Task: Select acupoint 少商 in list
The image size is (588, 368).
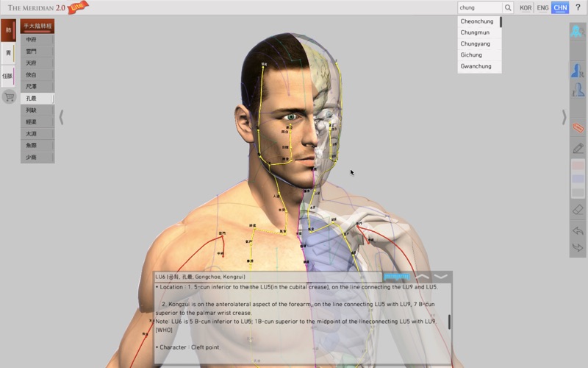Action: (x=37, y=157)
